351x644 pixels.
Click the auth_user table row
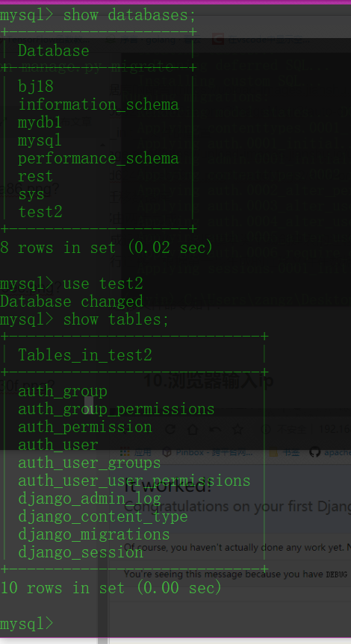pos(58,445)
